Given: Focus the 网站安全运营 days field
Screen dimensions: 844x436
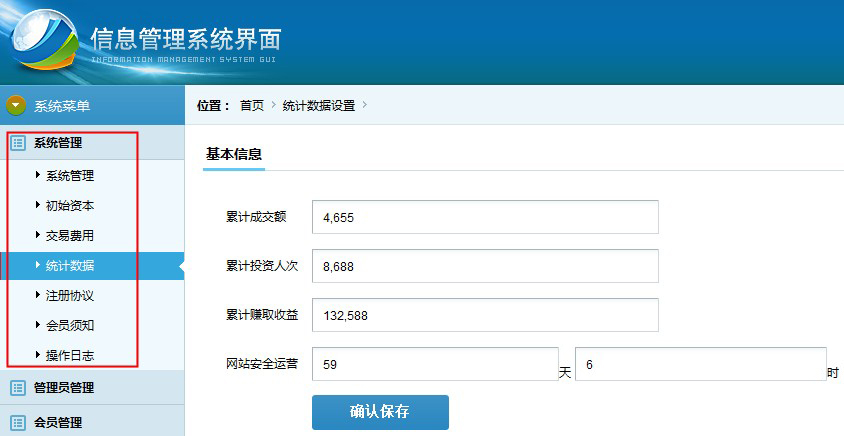Looking at the screenshot, I should 434,365.
